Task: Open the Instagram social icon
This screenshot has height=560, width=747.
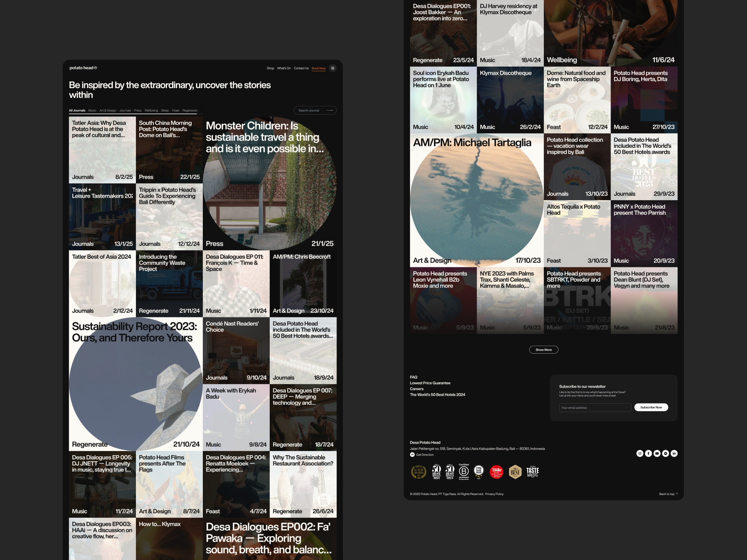Action: click(x=640, y=453)
